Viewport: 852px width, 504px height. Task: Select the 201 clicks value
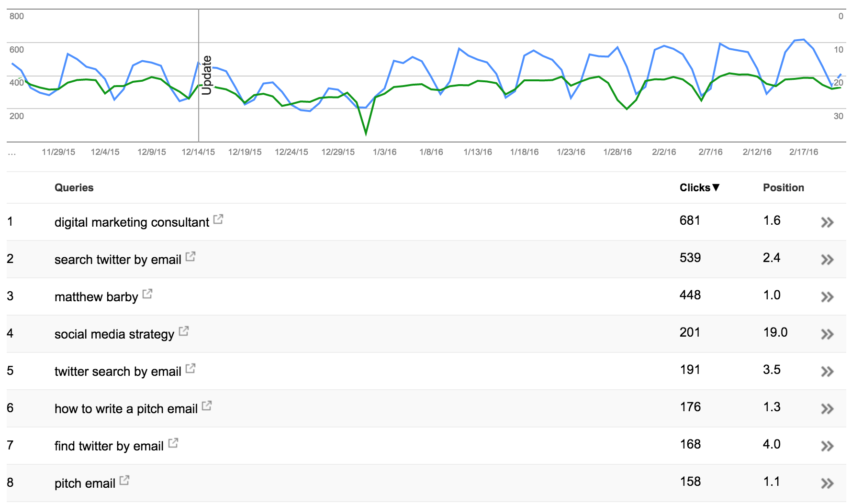[690, 332]
